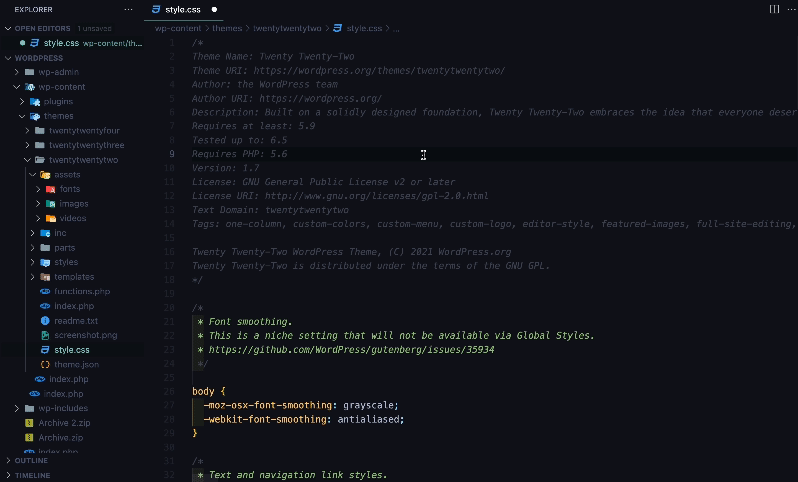Collapse the twentytwentytwo folder chevron

(x=27, y=160)
